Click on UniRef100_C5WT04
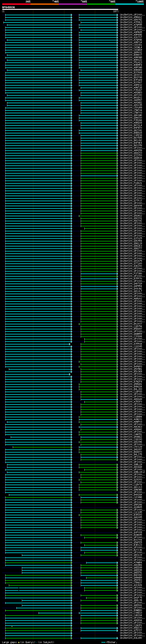The image size is (146, 644). point(131,110)
